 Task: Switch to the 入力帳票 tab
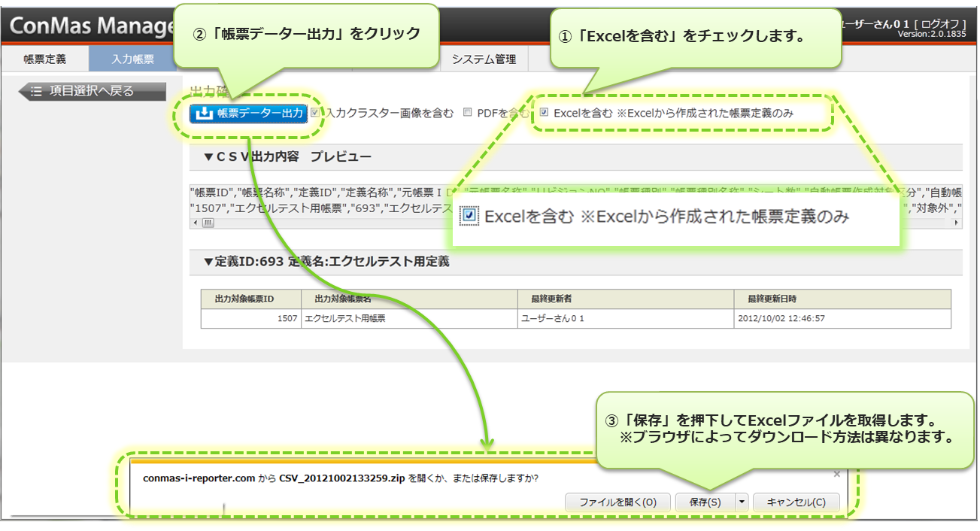click(132, 59)
